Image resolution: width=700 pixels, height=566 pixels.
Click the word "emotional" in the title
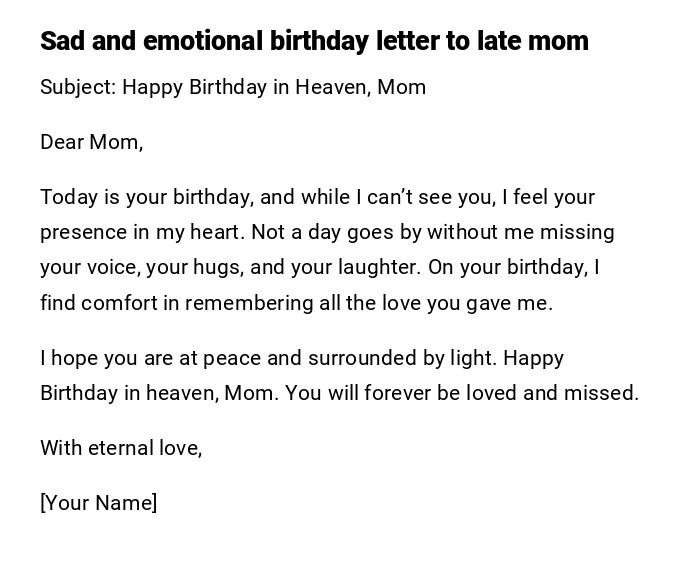coord(202,41)
